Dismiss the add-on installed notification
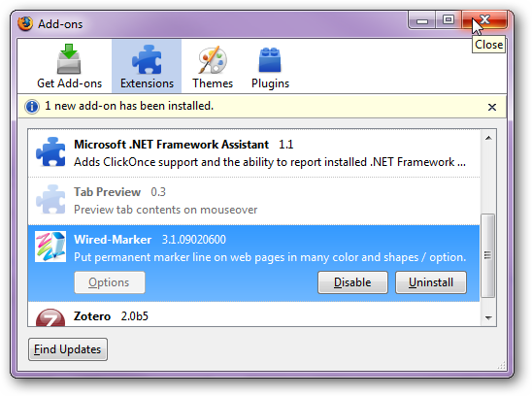This screenshot has width=532, height=396. tap(491, 107)
